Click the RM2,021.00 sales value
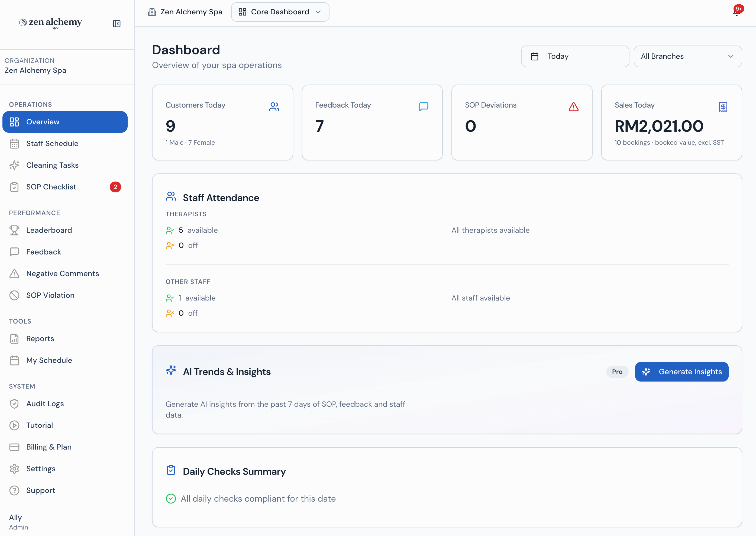756x536 pixels. pos(659,126)
